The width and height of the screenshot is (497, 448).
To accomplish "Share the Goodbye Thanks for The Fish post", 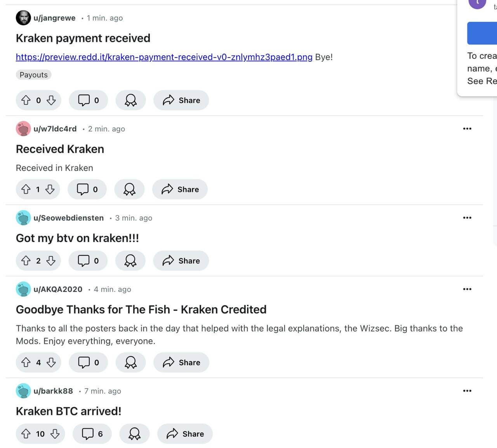I will point(181,363).
